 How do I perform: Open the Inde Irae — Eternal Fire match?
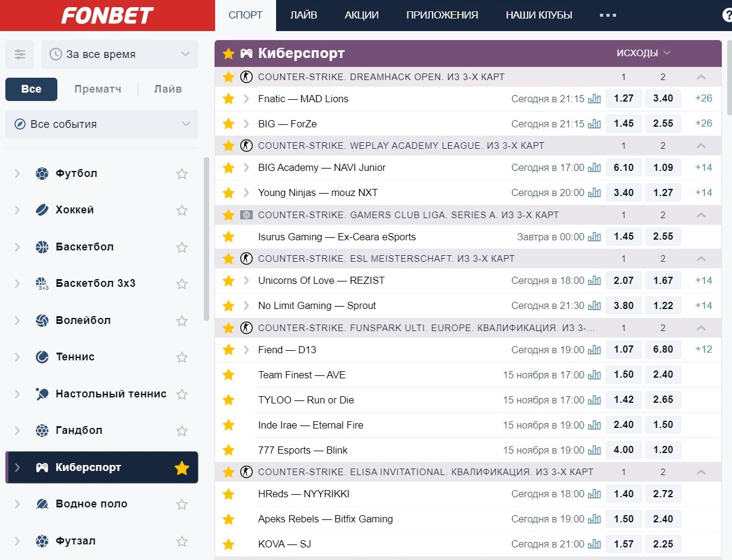point(311,425)
